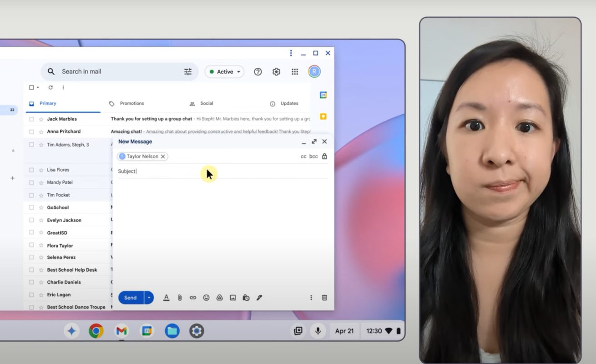Add bcc recipients
596x364 pixels.
pyautogui.click(x=313, y=157)
